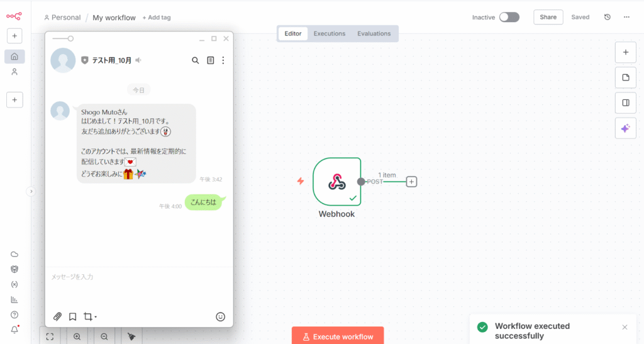Click the search icon in chat header
Image resolution: width=644 pixels, height=344 pixels.
[x=195, y=60]
